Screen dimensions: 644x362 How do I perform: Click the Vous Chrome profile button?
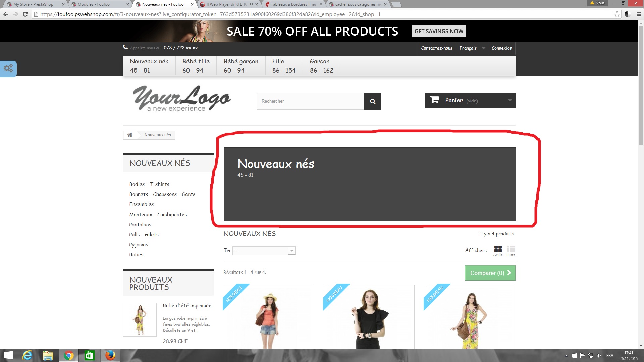597,3
